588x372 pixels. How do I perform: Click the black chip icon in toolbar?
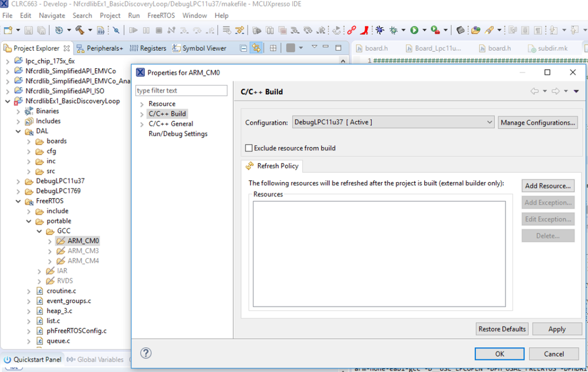(x=461, y=30)
